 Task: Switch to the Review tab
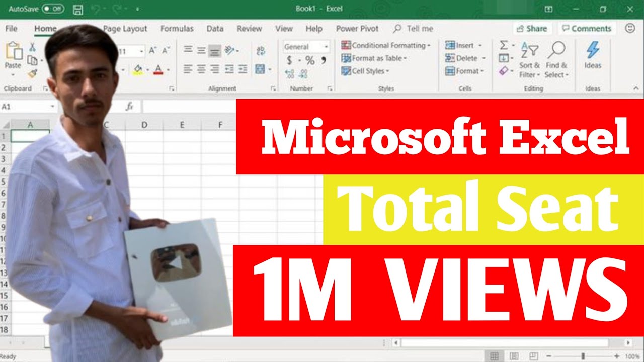(x=250, y=29)
